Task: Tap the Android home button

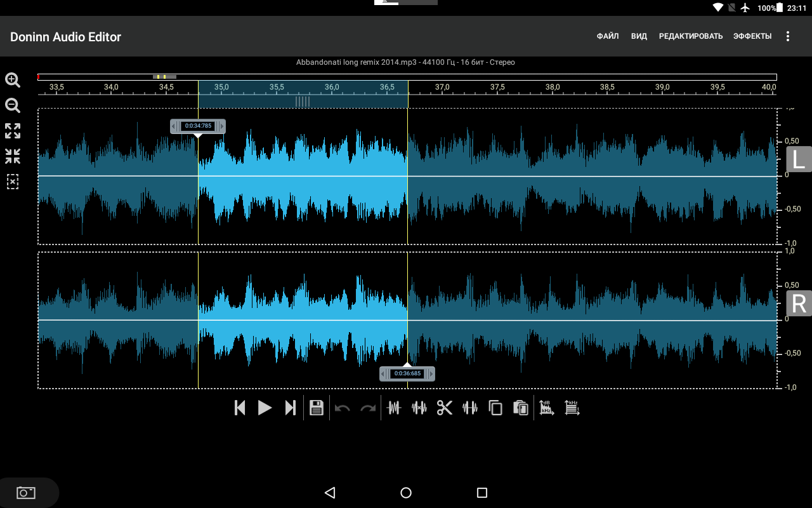Action: [406, 493]
